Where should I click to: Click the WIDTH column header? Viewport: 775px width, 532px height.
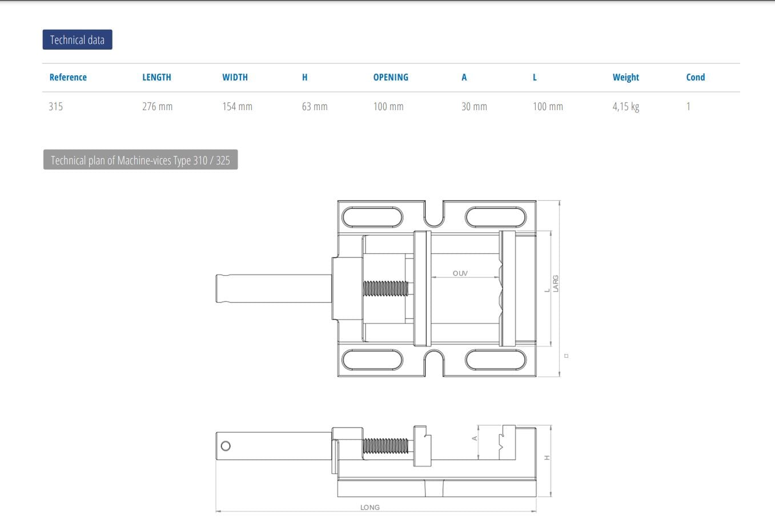235,78
